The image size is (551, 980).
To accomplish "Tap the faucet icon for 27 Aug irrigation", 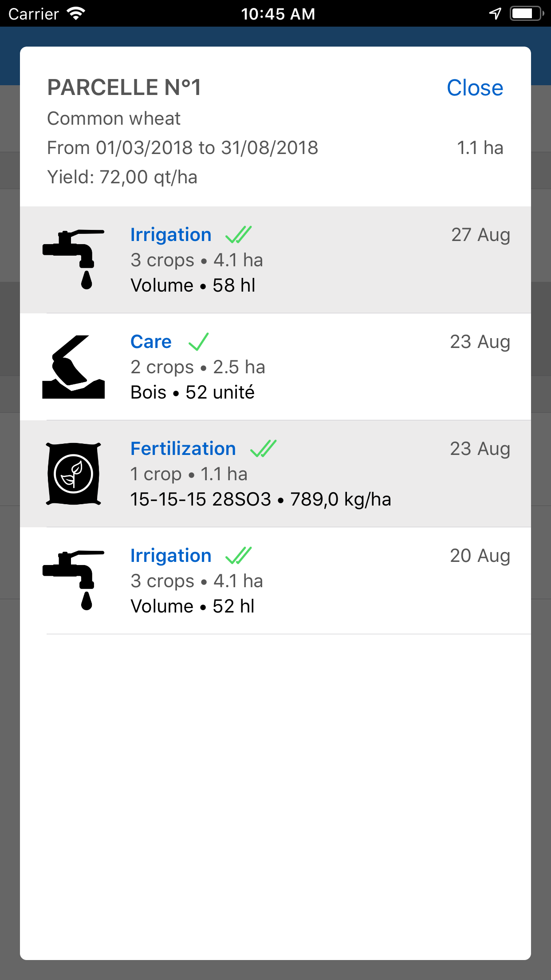I will tap(74, 259).
